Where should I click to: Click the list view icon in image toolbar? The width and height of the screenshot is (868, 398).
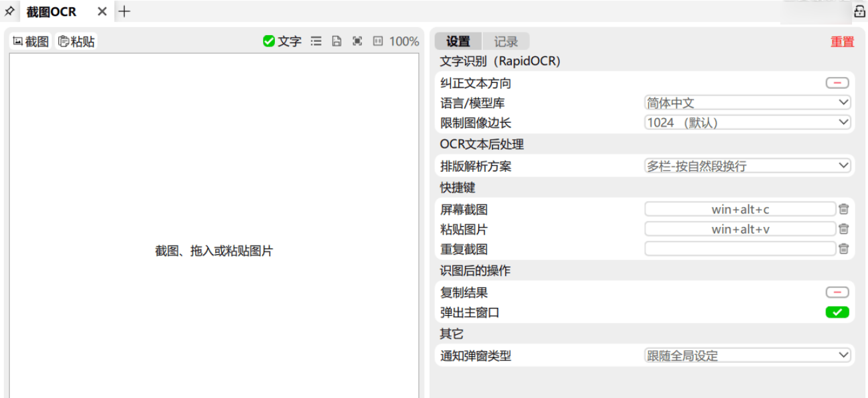(316, 41)
